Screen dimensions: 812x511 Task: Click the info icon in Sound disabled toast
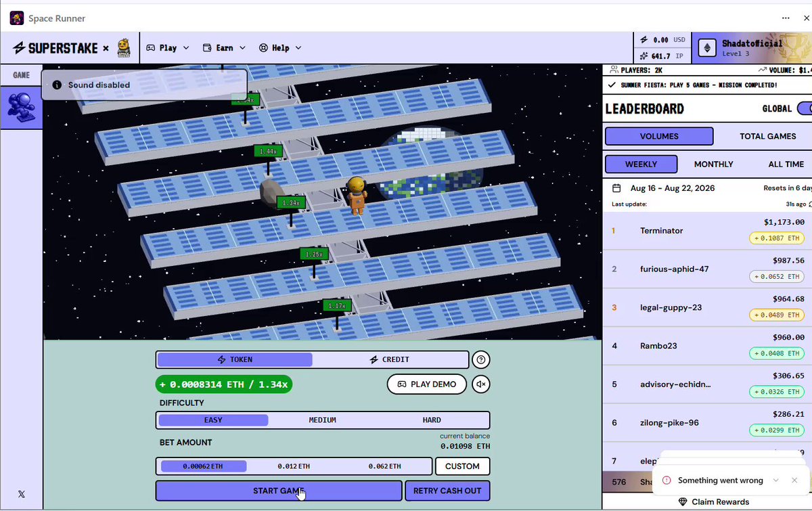point(57,85)
